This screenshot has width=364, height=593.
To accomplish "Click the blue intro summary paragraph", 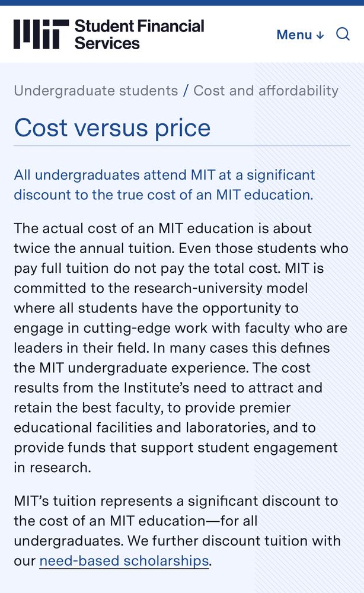I will click(164, 185).
